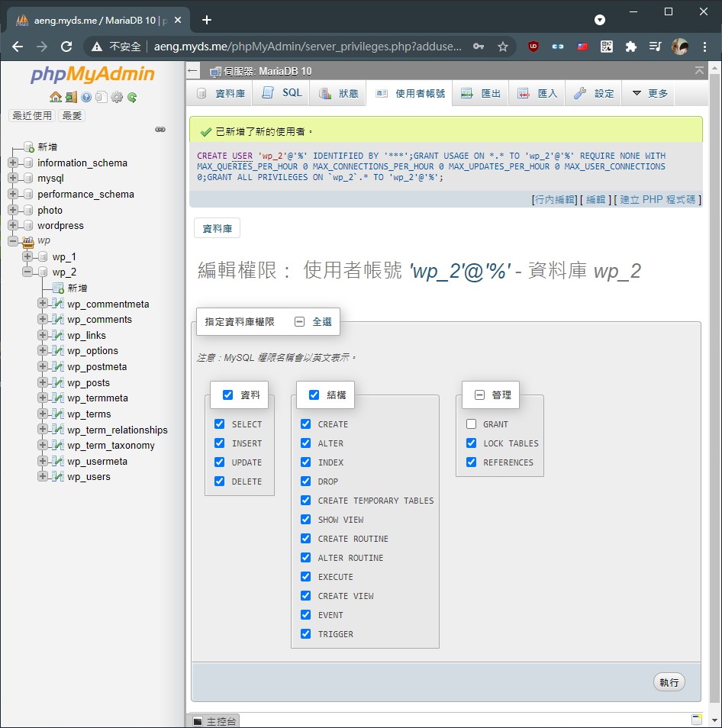Image resolution: width=722 pixels, height=728 pixels.
Task: Open the phpMyAdmin home icon
Action: coord(56,97)
